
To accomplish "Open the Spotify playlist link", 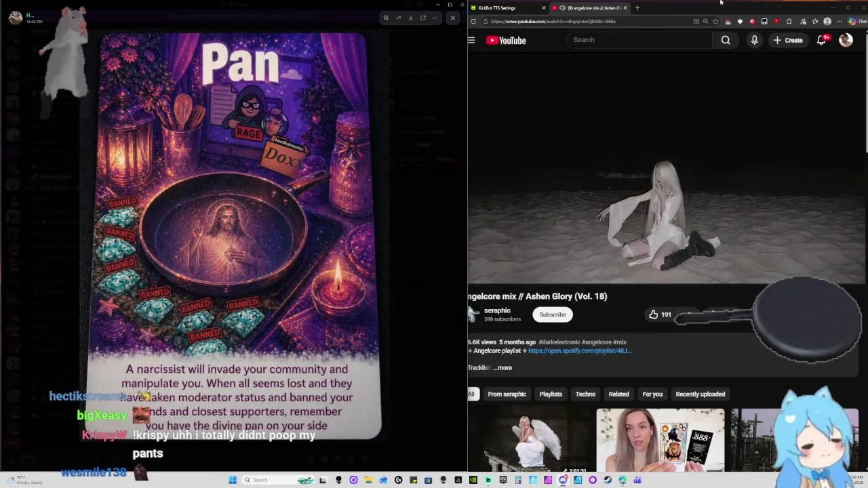I will tap(580, 351).
